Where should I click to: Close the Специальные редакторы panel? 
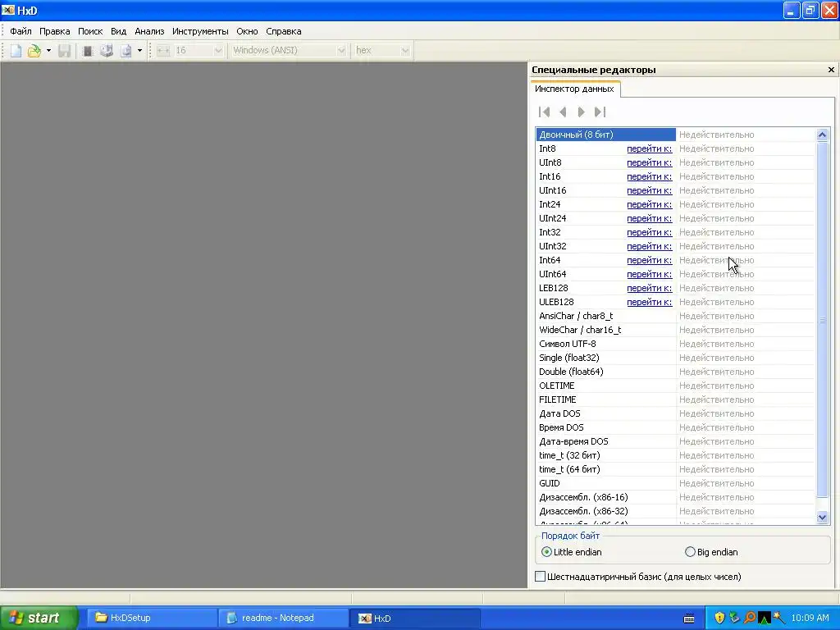[831, 70]
